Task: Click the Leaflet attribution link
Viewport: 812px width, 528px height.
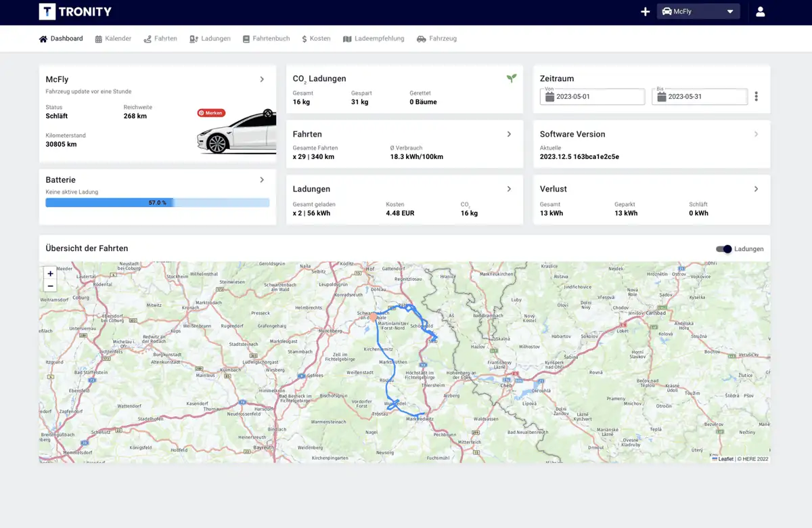Action: click(725, 459)
